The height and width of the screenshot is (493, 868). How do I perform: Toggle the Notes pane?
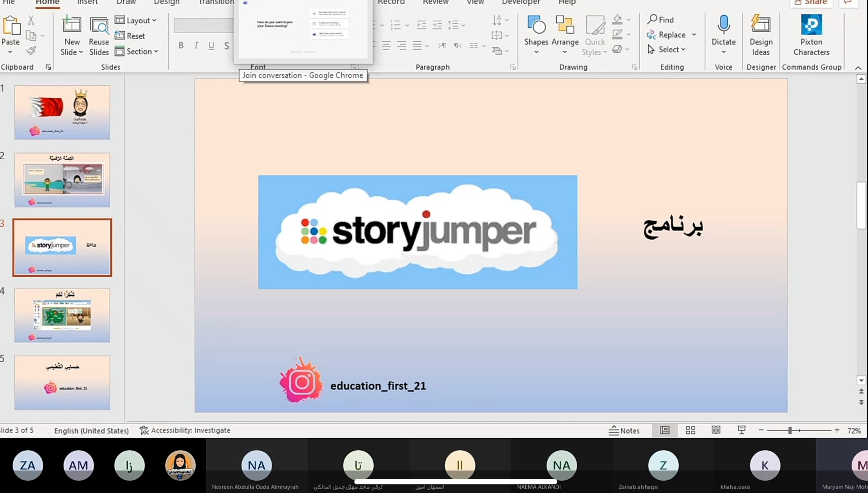(x=624, y=430)
